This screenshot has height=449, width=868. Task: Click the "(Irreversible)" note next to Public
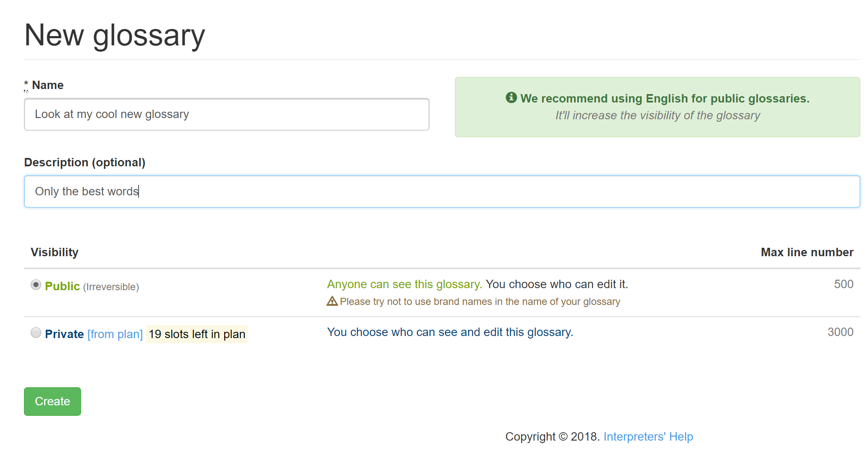111,287
